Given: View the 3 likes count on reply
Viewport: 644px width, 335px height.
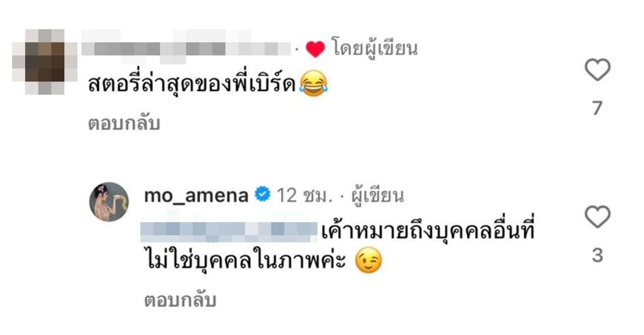Looking at the screenshot, I should (597, 255).
